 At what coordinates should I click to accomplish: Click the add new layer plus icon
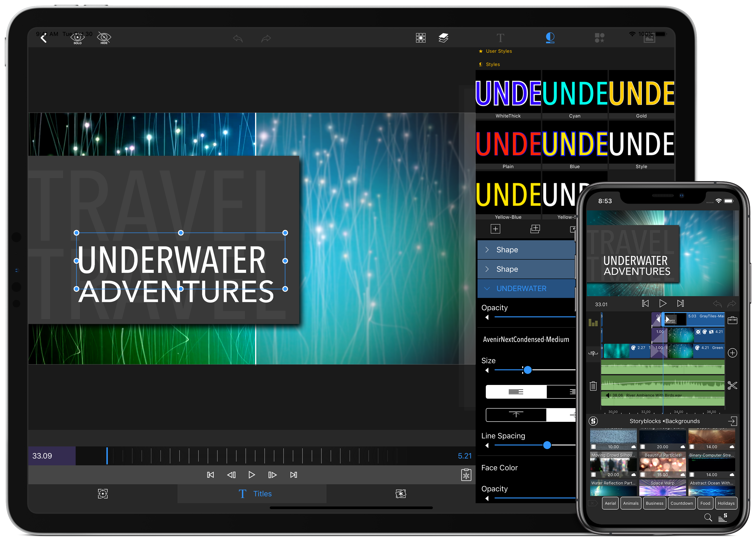[x=495, y=229]
